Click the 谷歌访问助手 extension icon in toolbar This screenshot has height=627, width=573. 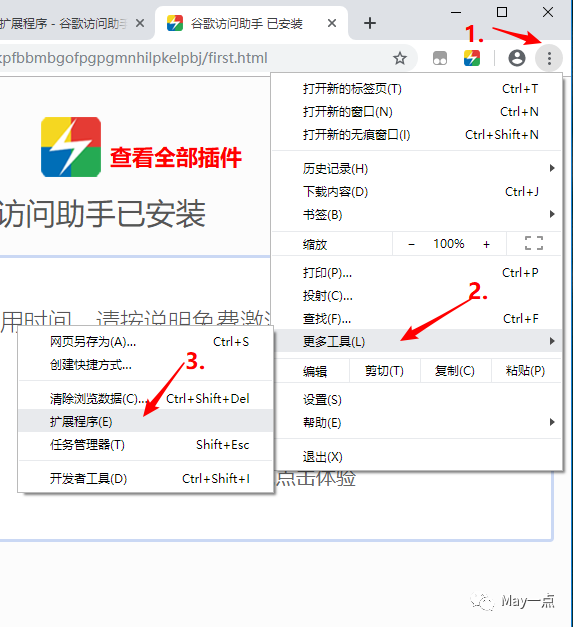point(472,58)
